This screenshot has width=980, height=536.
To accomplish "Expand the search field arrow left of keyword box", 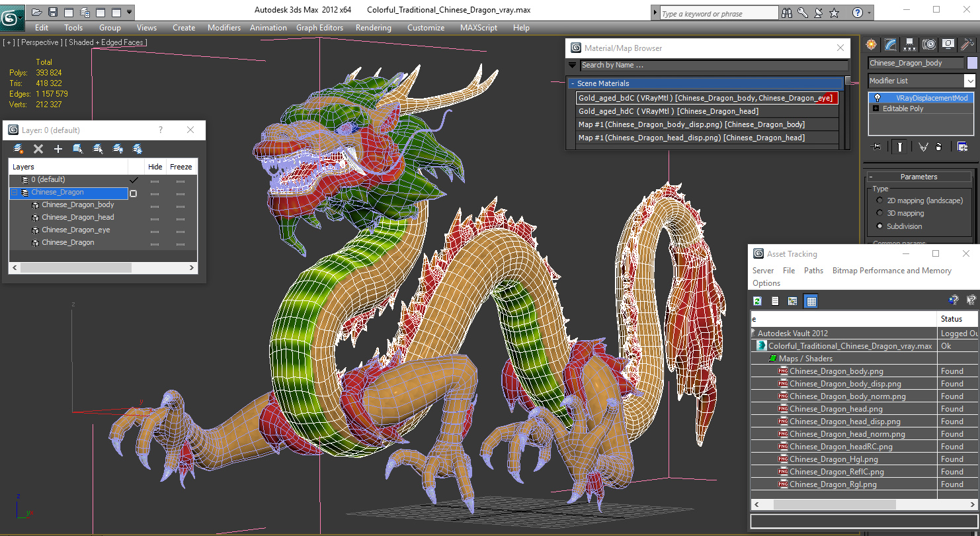I will [x=655, y=13].
